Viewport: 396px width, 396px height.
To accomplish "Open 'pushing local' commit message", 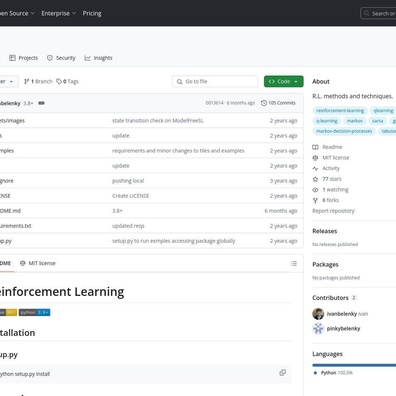I will pos(128,181).
